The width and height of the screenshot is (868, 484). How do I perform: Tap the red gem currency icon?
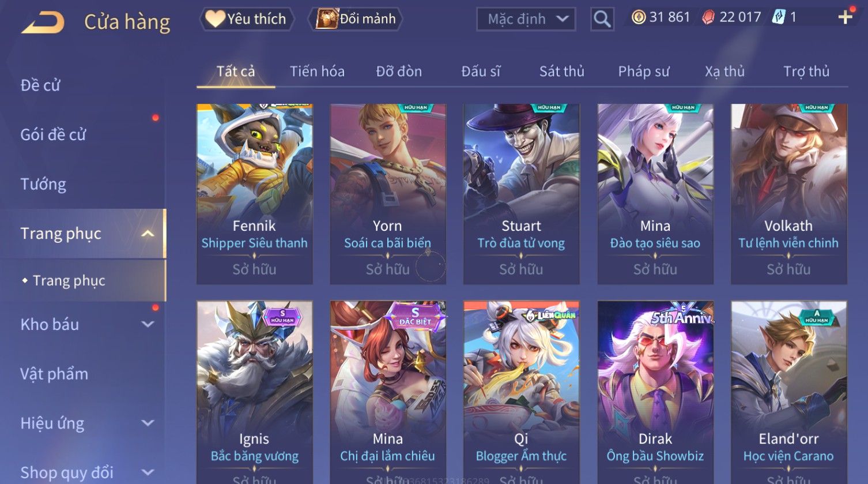708,17
